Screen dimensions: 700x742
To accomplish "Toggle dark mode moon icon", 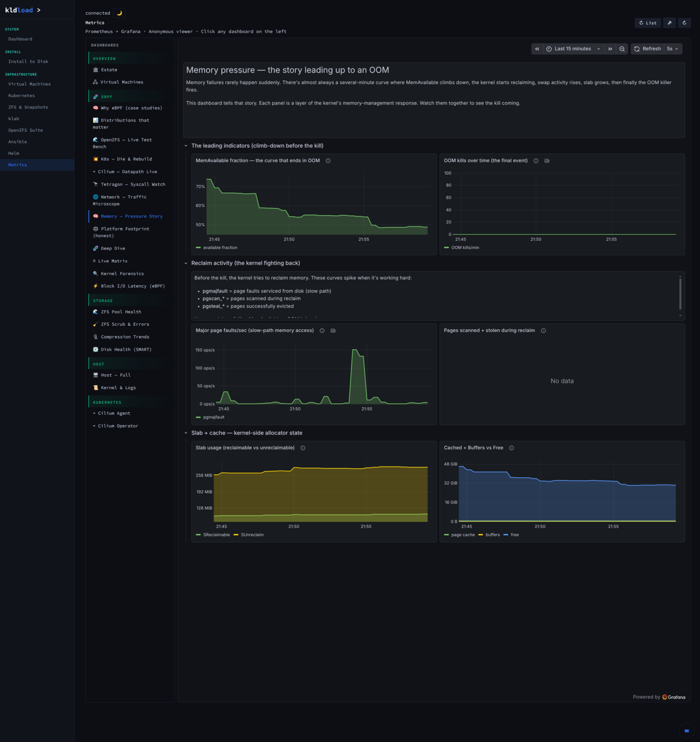I will tap(119, 13).
